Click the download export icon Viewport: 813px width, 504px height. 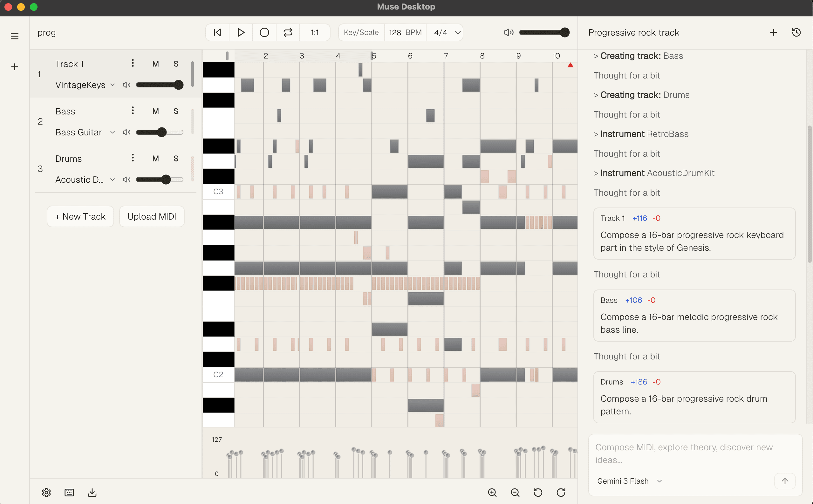(x=92, y=492)
